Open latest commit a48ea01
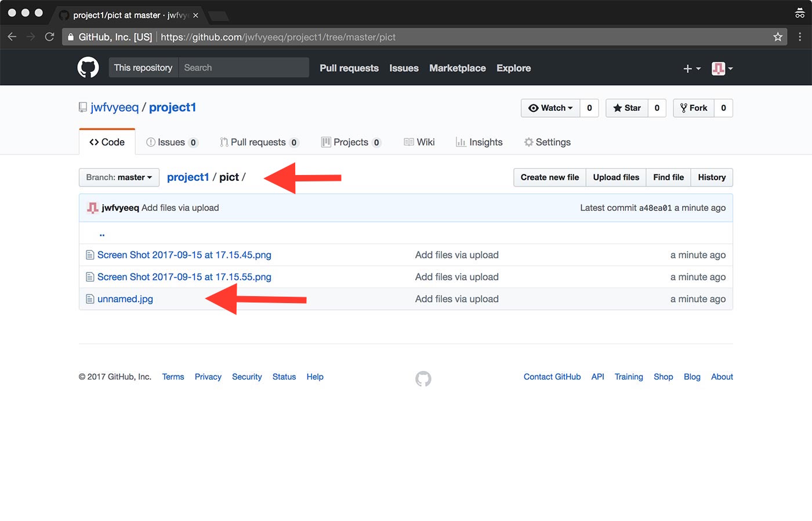This screenshot has width=812, height=521. coord(655,208)
